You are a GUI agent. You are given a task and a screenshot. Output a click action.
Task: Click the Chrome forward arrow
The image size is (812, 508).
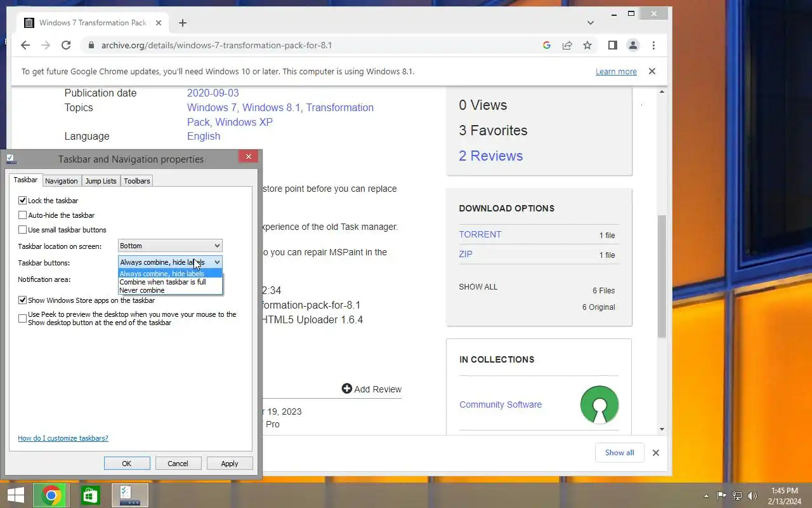[46, 45]
